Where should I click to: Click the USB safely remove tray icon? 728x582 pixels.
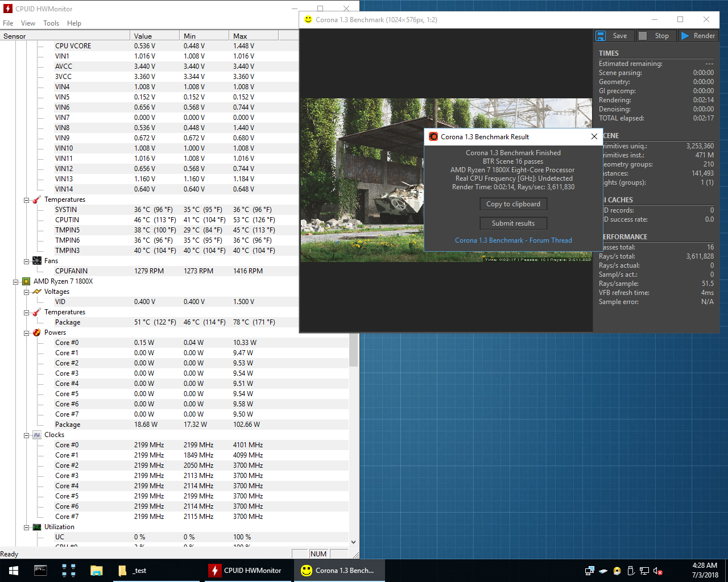point(631,571)
